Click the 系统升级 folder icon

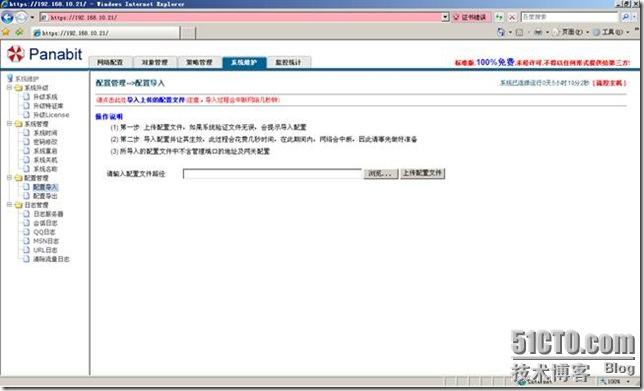click(x=18, y=88)
